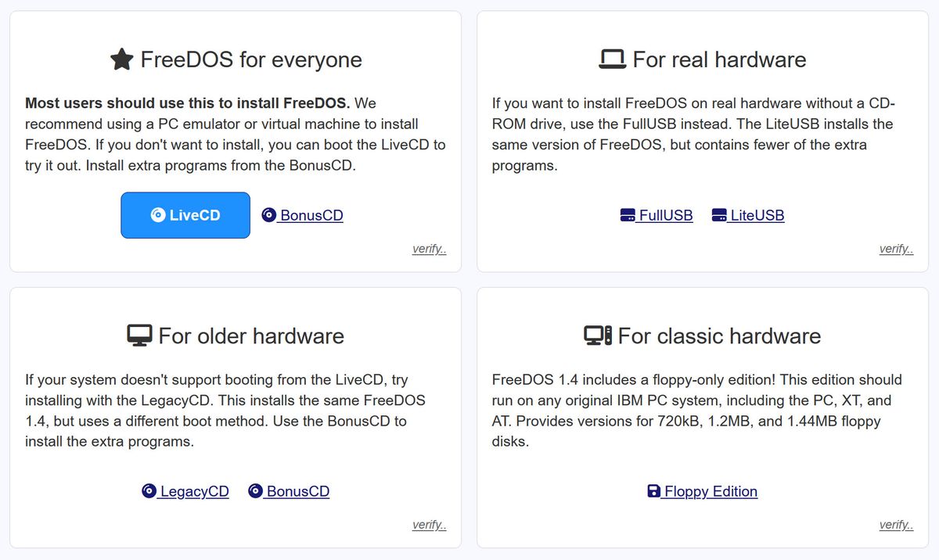Verify the LiveCD download checksums
Viewport: 939px width, 560px height.
[429, 249]
